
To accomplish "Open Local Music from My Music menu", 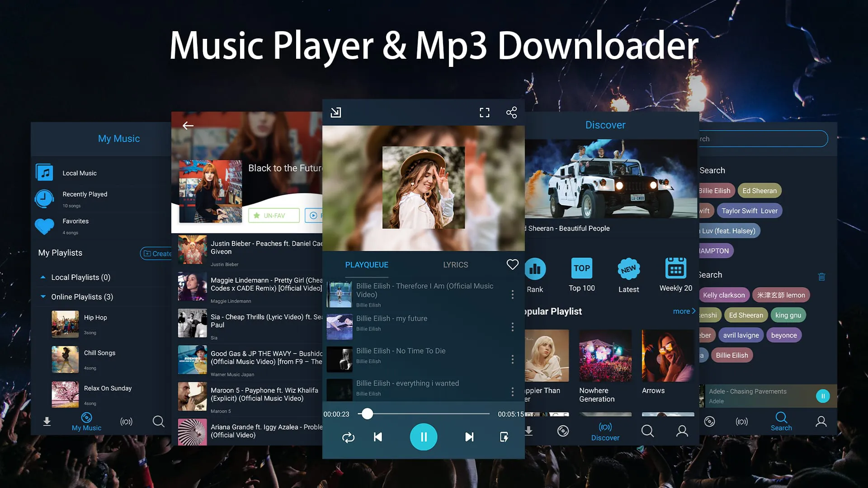I will (x=79, y=173).
